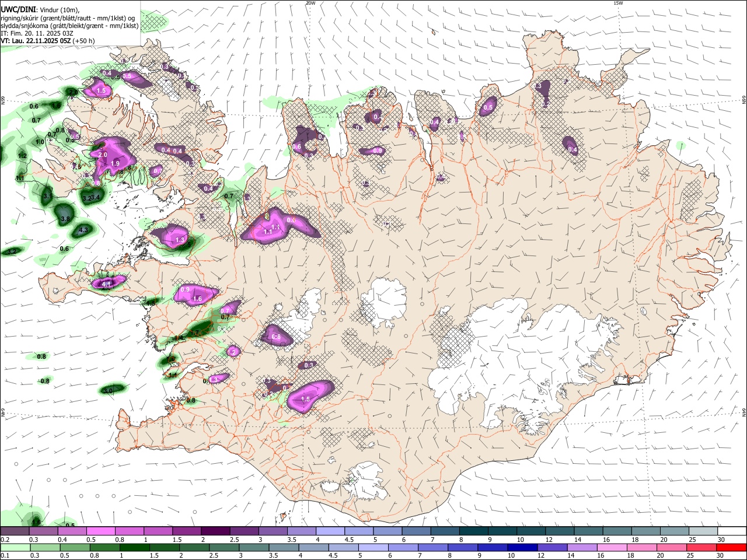Click the bright magenta snow swatch between 0.5 and 0.8
This screenshot has width=747, height=560.
coord(100,531)
